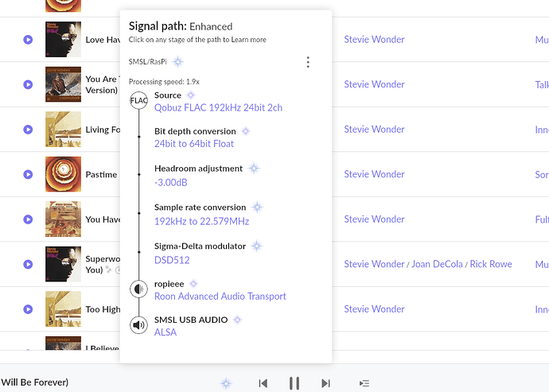The height and width of the screenshot is (392, 549).
Task: Open Stevie Wonder artist on Pastime row
Action: pos(374,174)
